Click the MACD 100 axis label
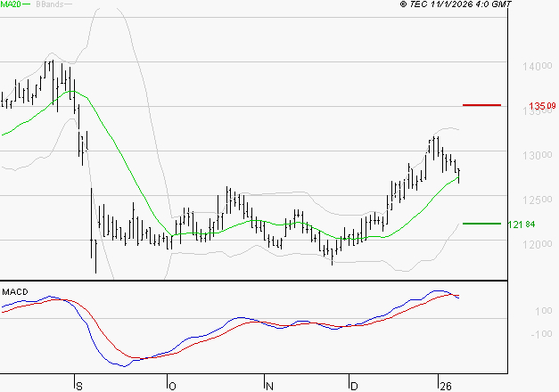559x392 pixels. (x=544, y=311)
